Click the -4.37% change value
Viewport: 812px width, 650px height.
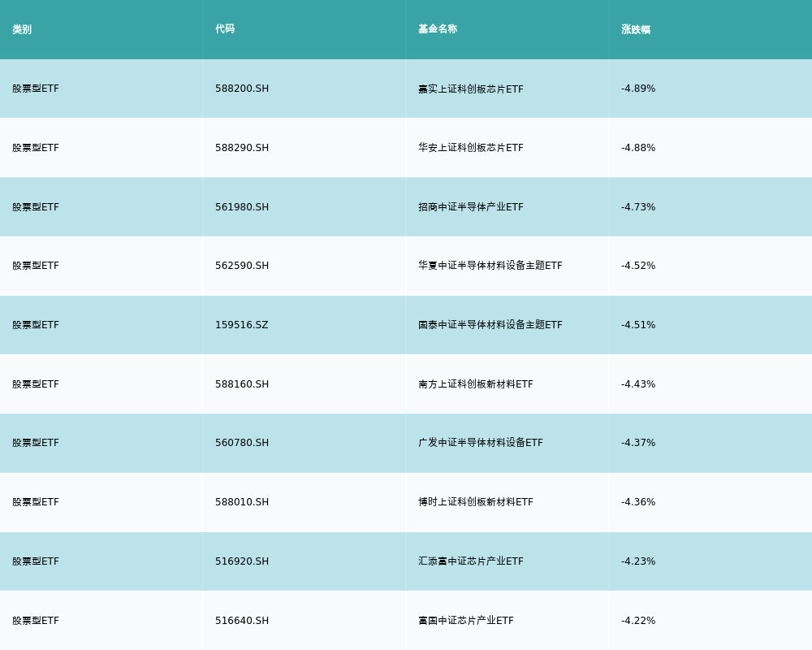638,443
